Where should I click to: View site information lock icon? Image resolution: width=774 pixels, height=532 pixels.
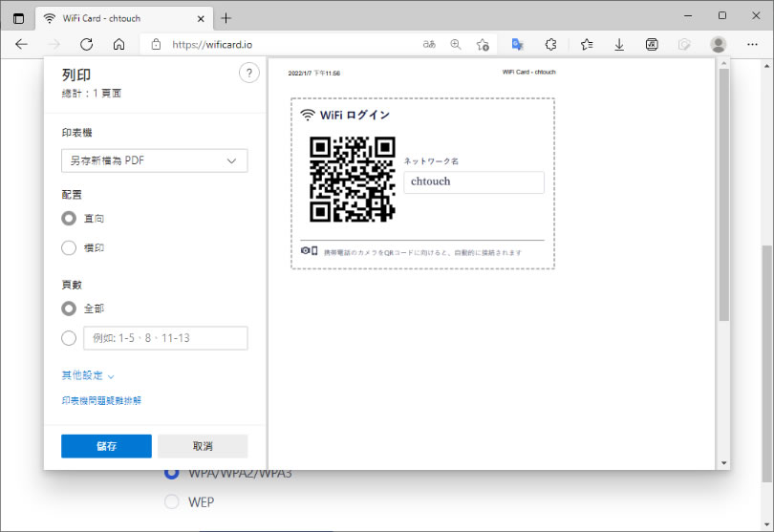coord(156,45)
